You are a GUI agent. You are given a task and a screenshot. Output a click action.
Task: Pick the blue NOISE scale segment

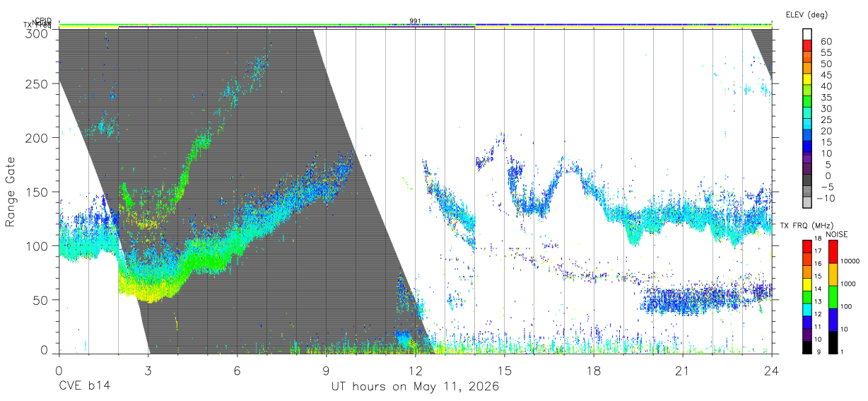click(833, 319)
